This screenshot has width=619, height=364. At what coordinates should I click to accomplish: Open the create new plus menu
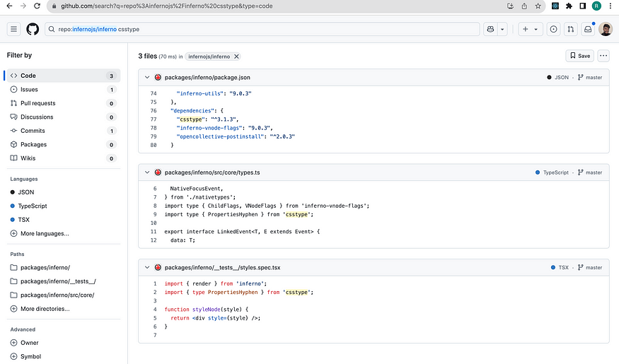point(530,29)
